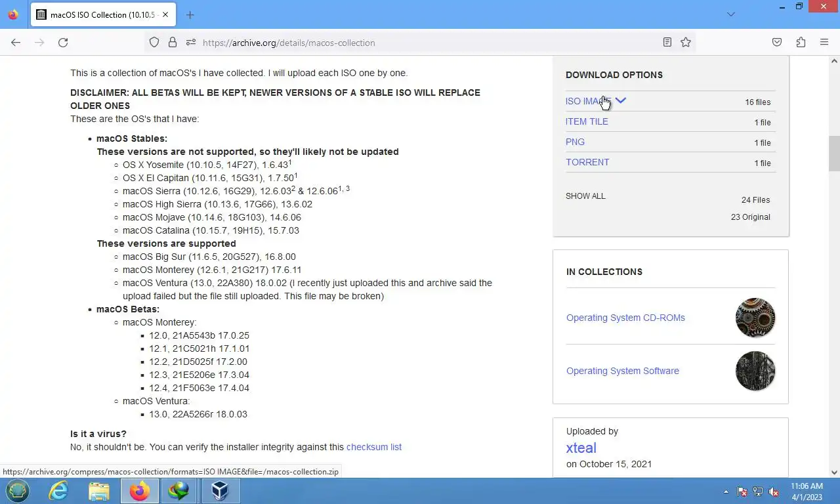Download the ITEM TILE file
Screen dimensions: 840x504
587,121
